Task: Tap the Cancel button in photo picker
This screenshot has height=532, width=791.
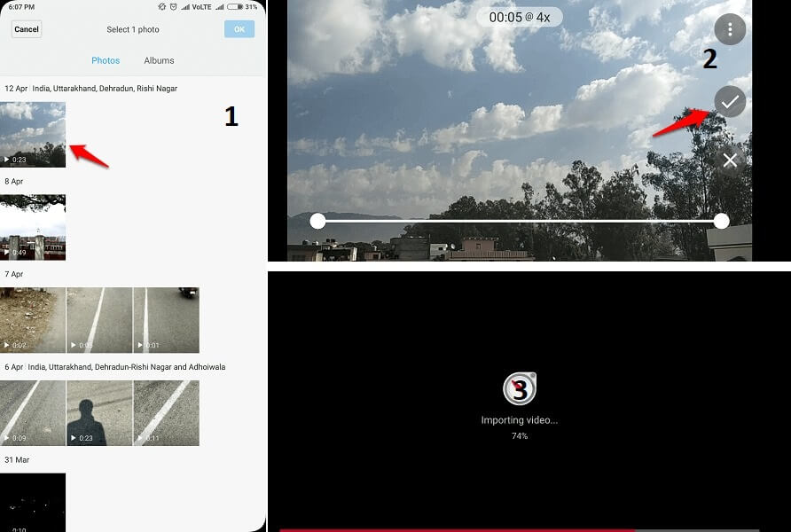Action: (27, 29)
